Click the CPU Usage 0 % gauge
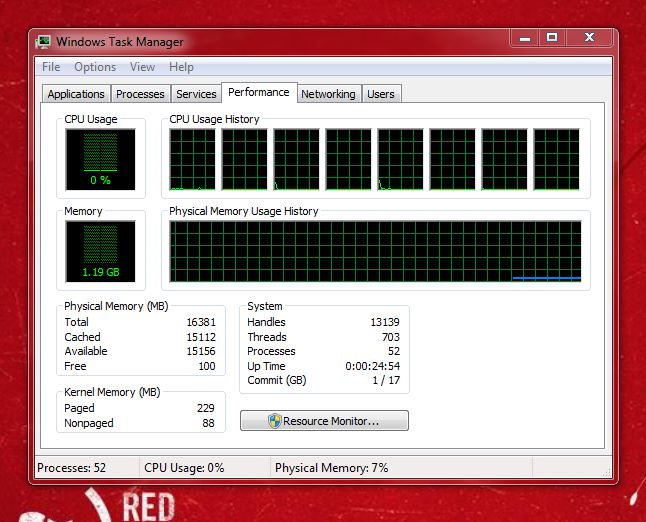This screenshot has width=646, height=522. [x=100, y=159]
